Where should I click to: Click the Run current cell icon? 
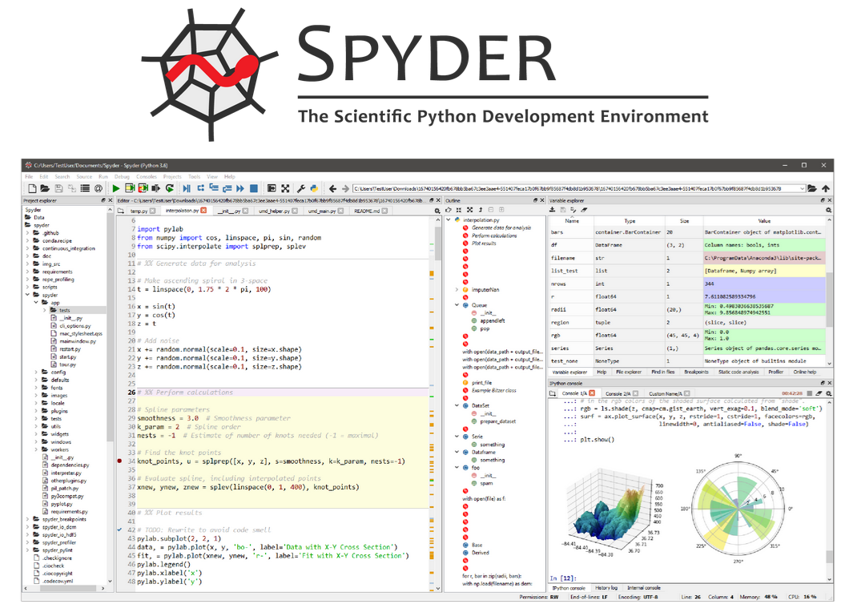(130, 188)
